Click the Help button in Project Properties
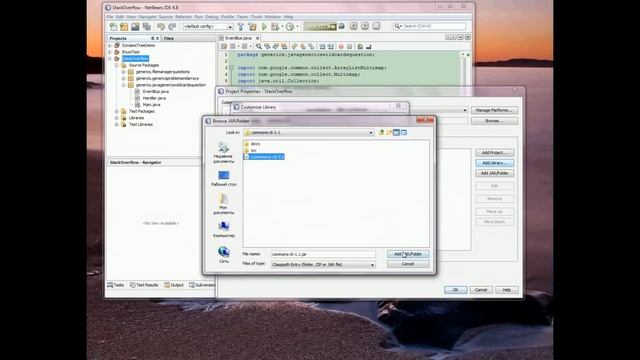The width and height of the screenshot is (640, 360). 507,290
